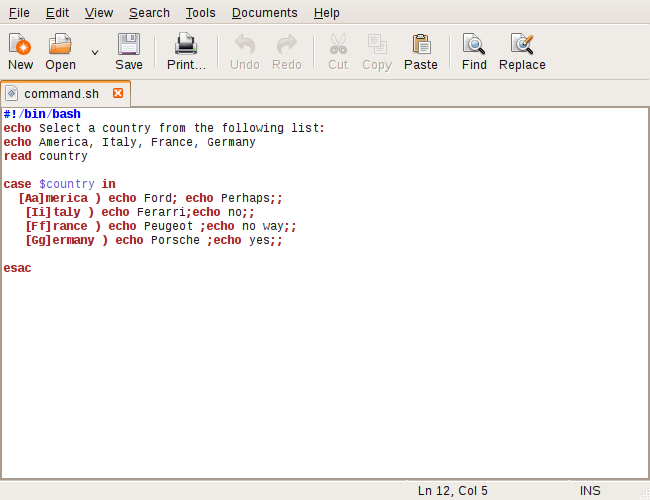The image size is (650, 500).
Task: Click the window resize grip corner
Action: [x=645, y=494]
